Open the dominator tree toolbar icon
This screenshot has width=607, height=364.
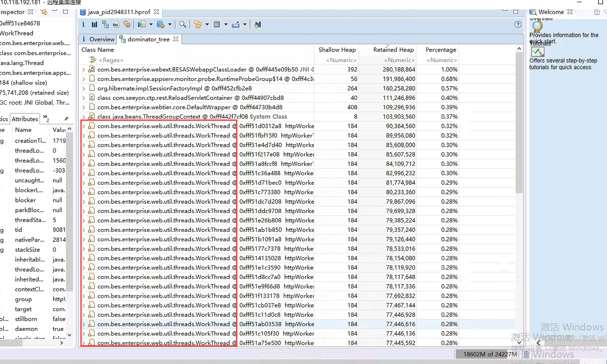(105, 25)
